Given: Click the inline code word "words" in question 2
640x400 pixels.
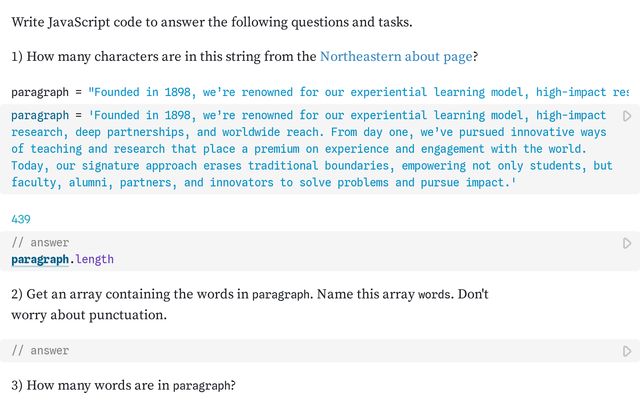Looking at the screenshot, I should pos(434,294).
